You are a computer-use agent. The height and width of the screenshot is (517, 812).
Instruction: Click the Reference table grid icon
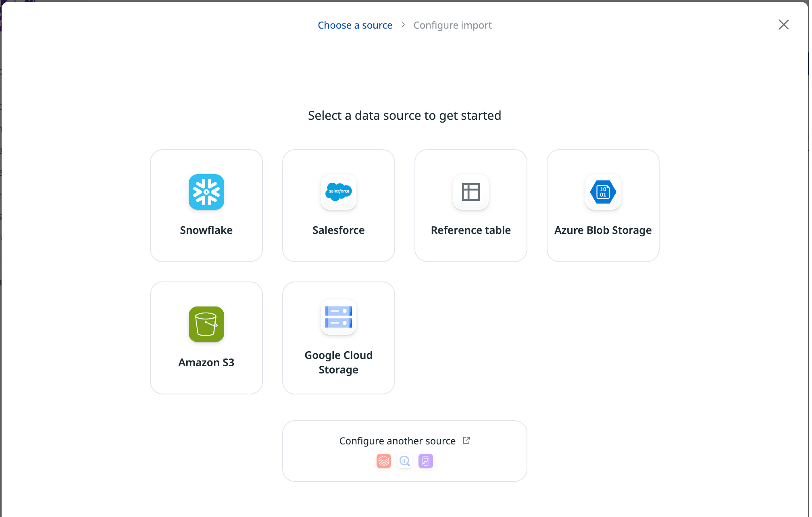pyautogui.click(x=471, y=192)
